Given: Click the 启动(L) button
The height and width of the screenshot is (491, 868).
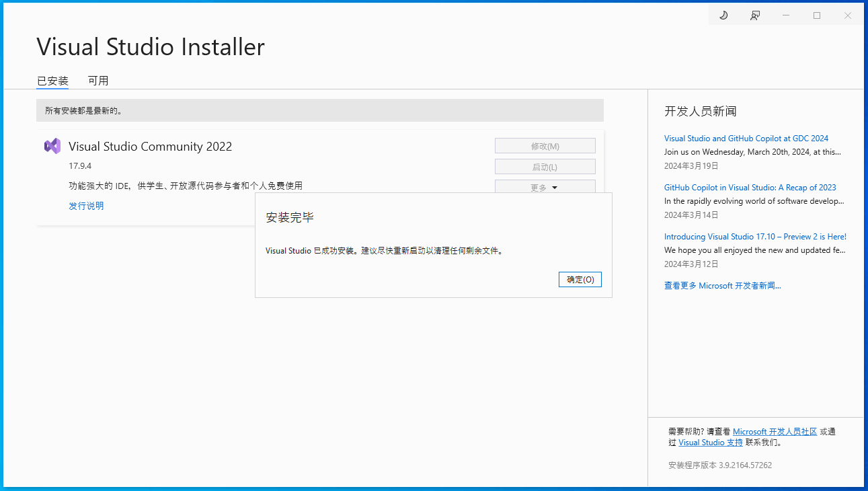Looking at the screenshot, I should pos(545,166).
